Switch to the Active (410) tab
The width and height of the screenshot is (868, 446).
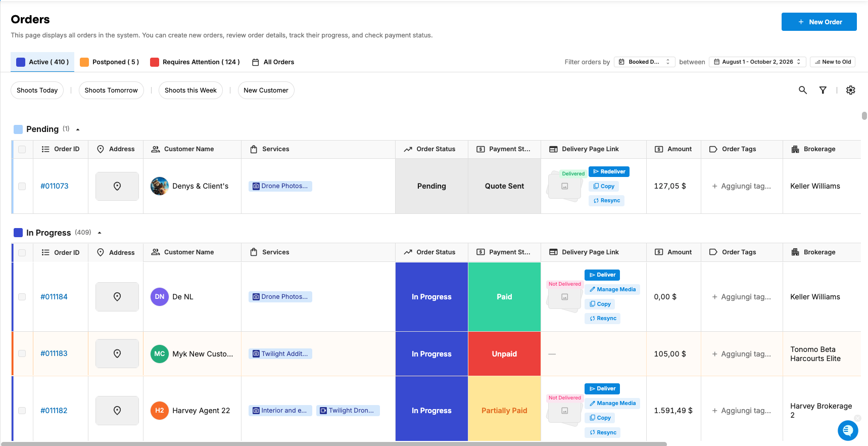click(x=42, y=62)
